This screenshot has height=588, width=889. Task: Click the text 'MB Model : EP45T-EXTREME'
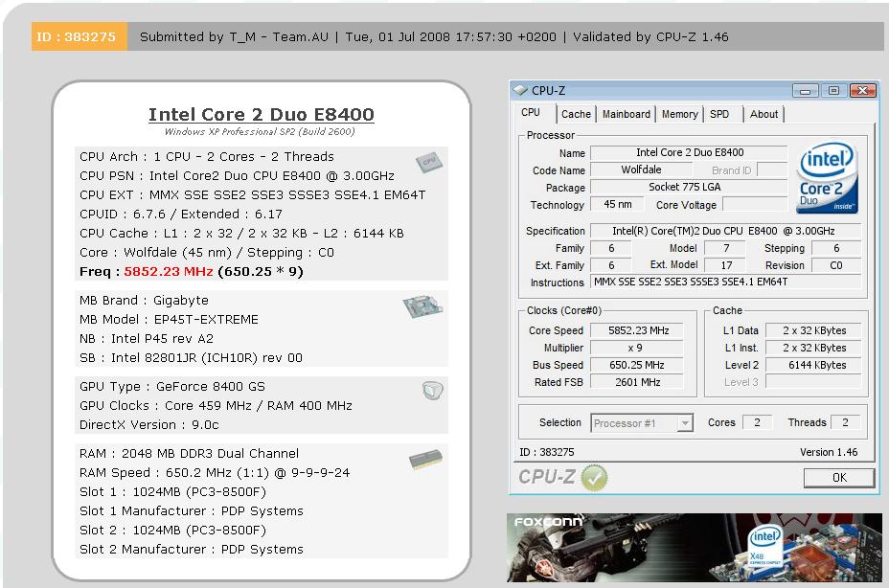point(169,319)
